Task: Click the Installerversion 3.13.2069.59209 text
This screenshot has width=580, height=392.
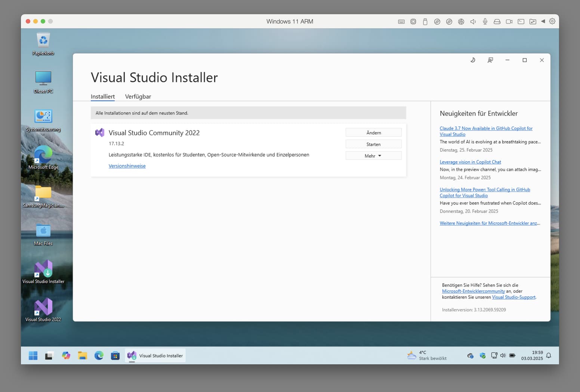Action: pos(474,310)
